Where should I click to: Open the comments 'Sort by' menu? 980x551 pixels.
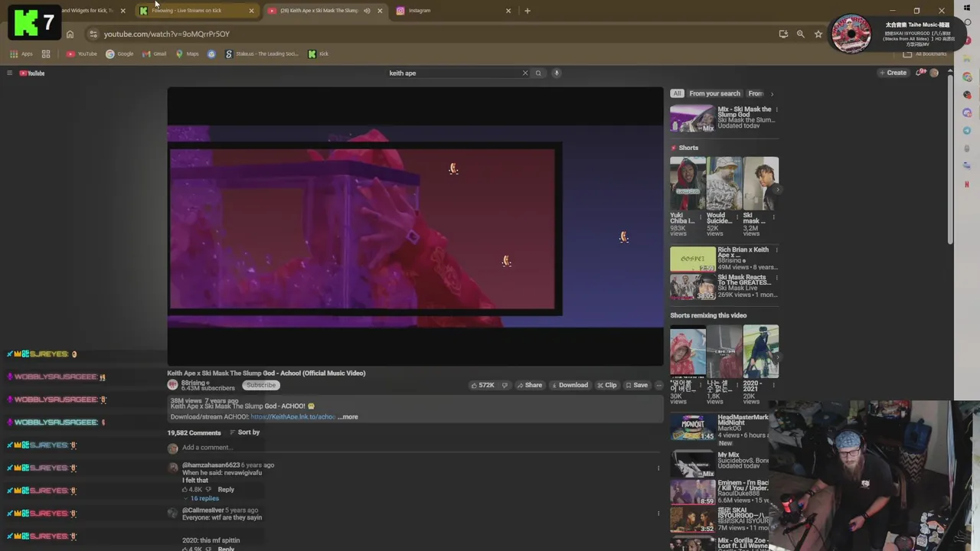[x=245, y=432]
